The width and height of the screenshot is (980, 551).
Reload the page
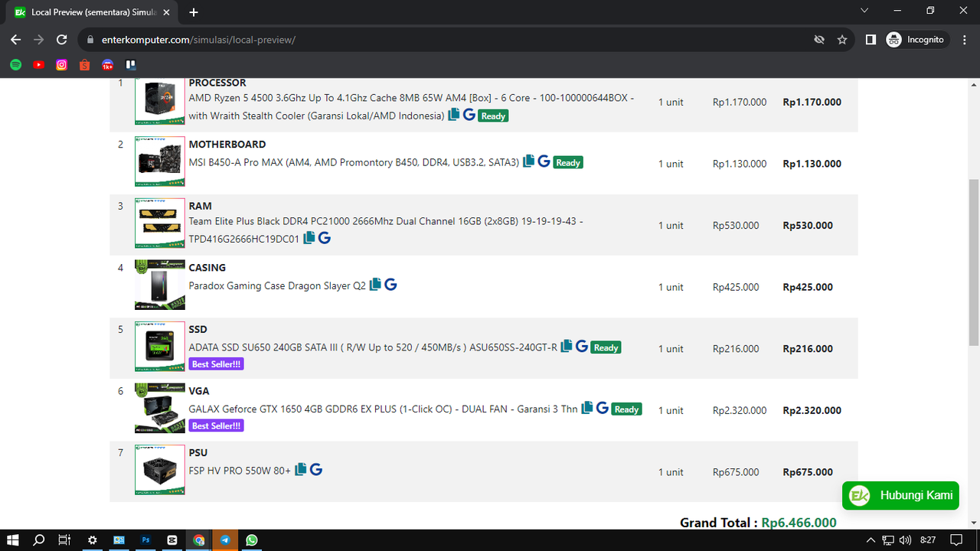(62, 40)
